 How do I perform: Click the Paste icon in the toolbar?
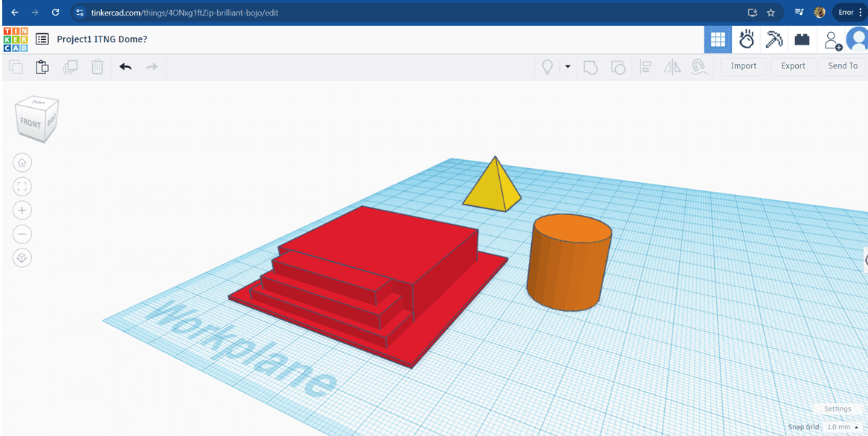point(42,67)
